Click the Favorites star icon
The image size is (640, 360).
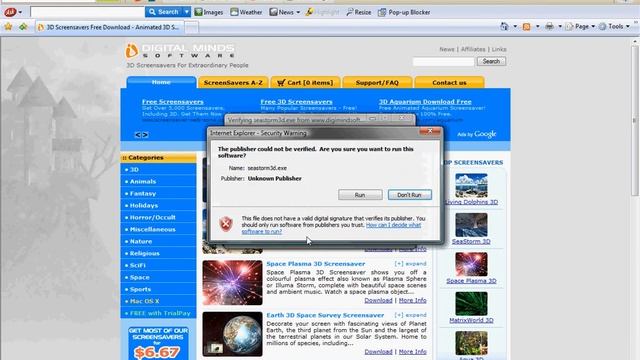[x=8, y=27]
